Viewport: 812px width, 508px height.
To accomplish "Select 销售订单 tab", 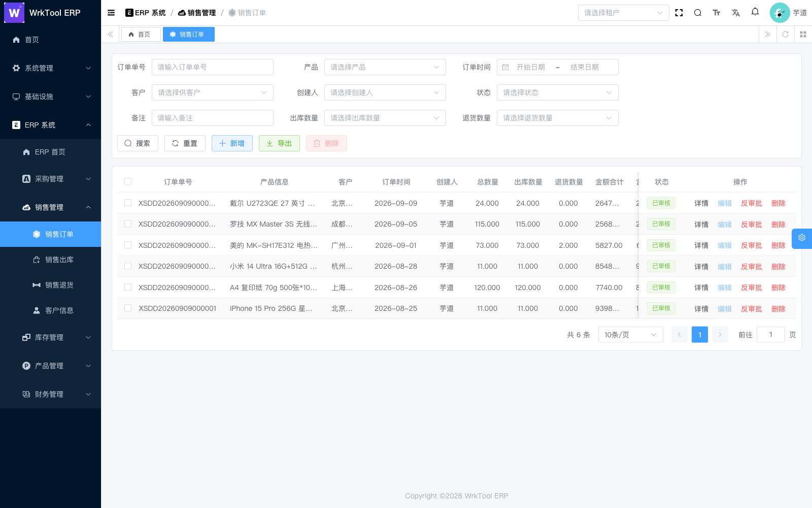I will 189,35.
